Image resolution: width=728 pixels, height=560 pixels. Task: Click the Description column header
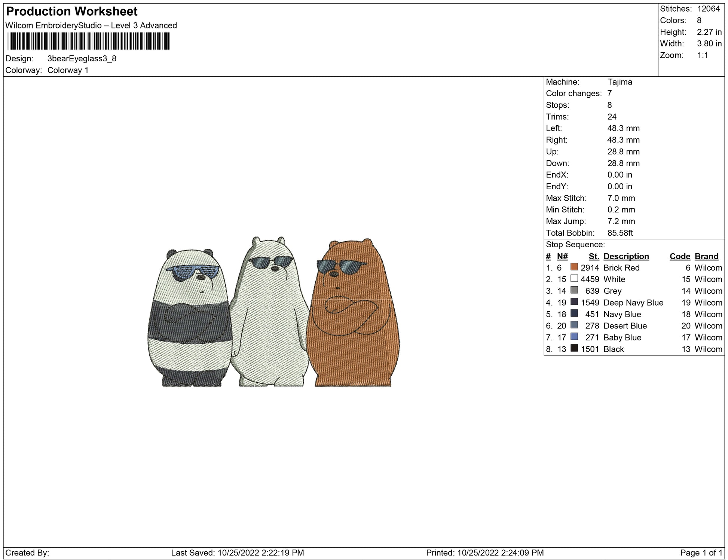click(x=626, y=256)
